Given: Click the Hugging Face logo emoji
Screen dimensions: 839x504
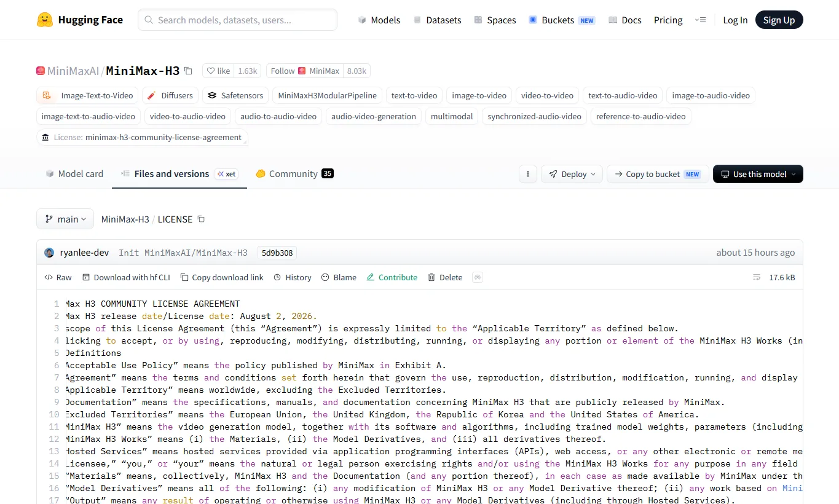Looking at the screenshot, I should pos(45,20).
